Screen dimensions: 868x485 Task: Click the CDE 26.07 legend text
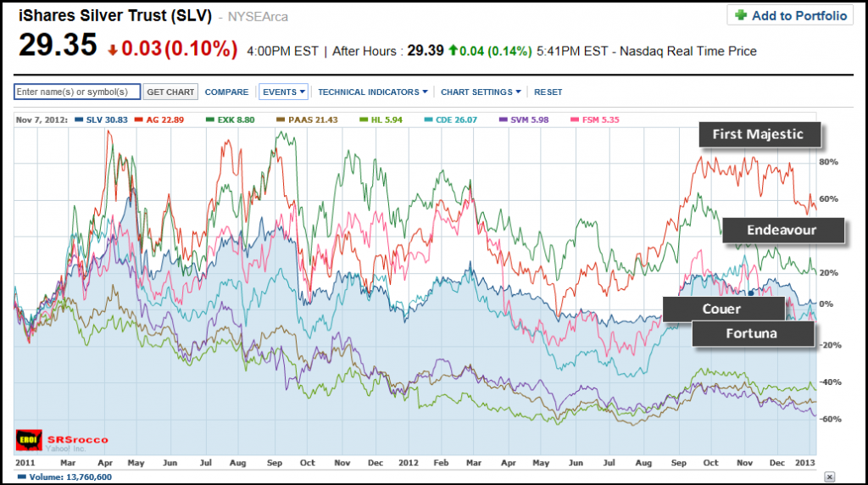tap(456, 120)
